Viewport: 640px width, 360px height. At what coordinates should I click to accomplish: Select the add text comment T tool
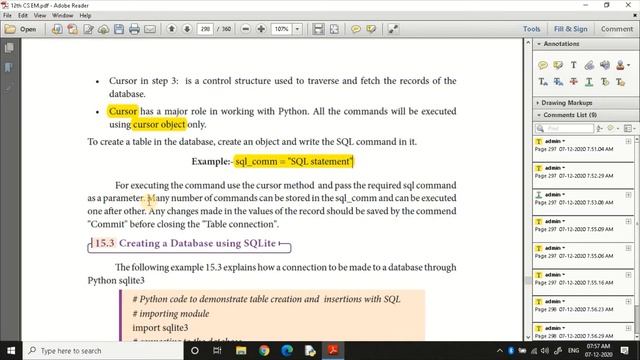coord(573,65)
